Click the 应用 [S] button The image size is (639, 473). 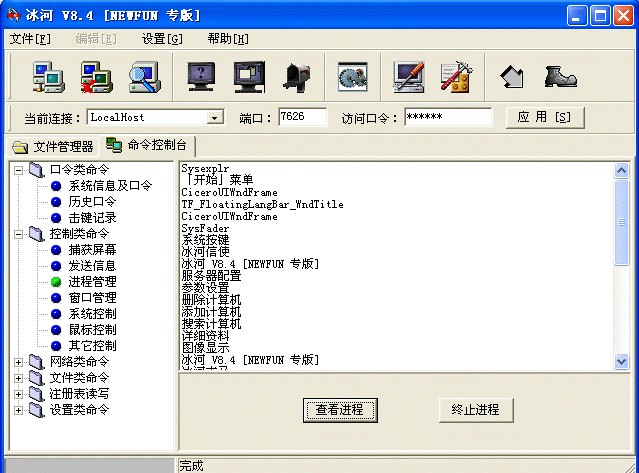click(x=545, y=118)
